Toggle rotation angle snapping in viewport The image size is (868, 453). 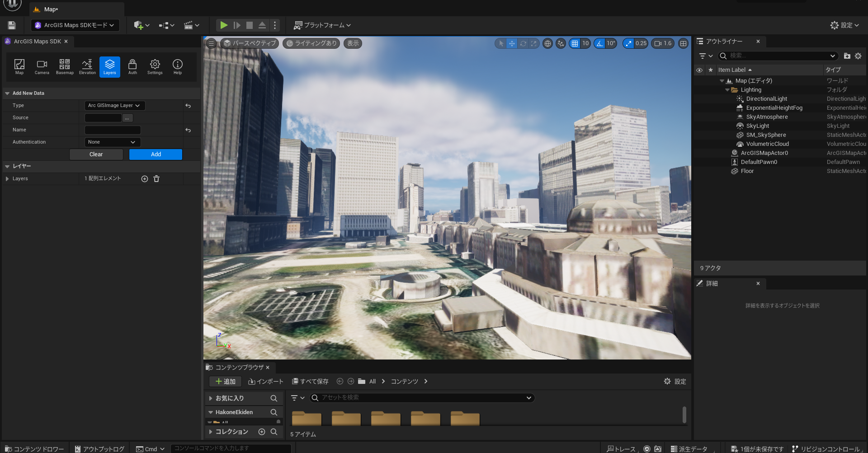(x=599, y=43)
